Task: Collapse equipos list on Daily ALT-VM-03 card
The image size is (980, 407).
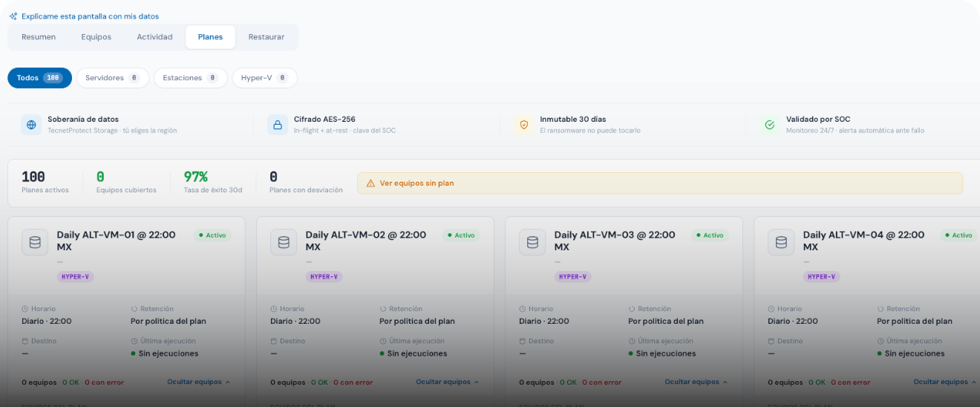Action: pyautogui.click(x=696, y=382)
